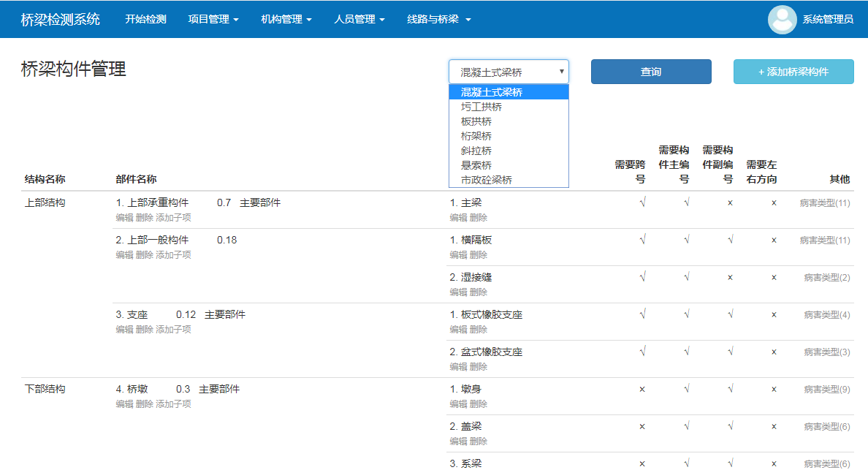Image resolution: width=868 pixels, height=470 pixels.
Task: Select 圬工拱桥 from the dropdown list
Action: 481,107
